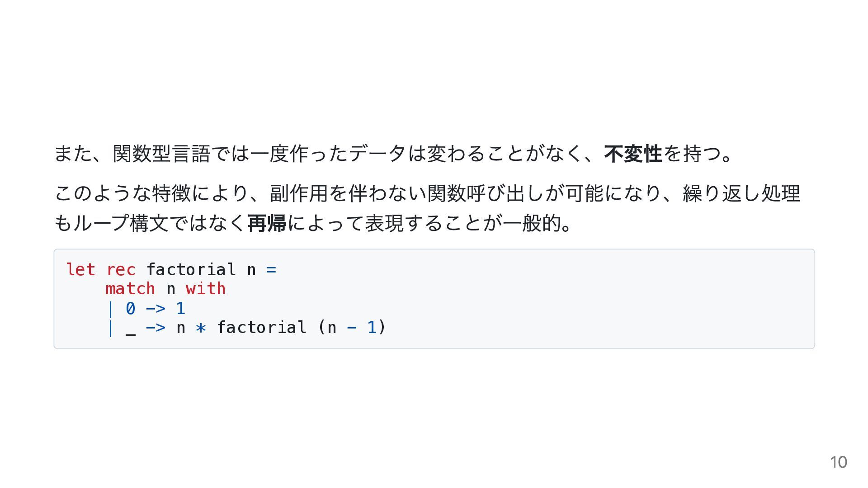Click the word 副作用 in the second paragraph
The width and height of the screenshot is (868, 488).
coord(298,193)
